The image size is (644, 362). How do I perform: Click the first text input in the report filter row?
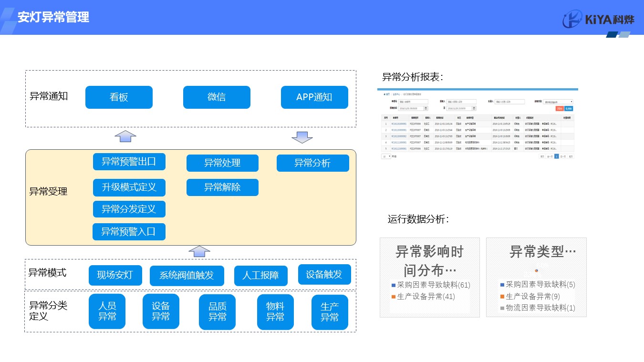click(414, 102)
